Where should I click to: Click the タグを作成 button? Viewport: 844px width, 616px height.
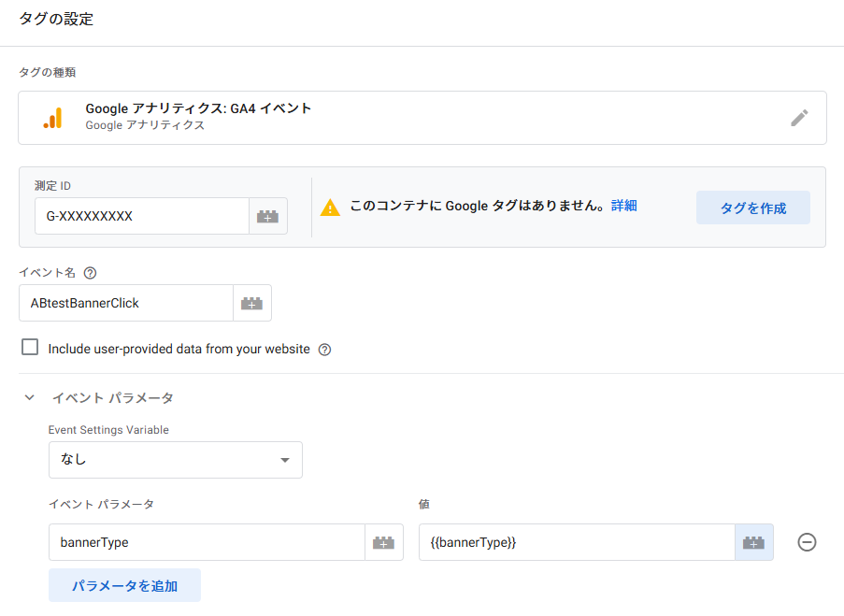752,208
